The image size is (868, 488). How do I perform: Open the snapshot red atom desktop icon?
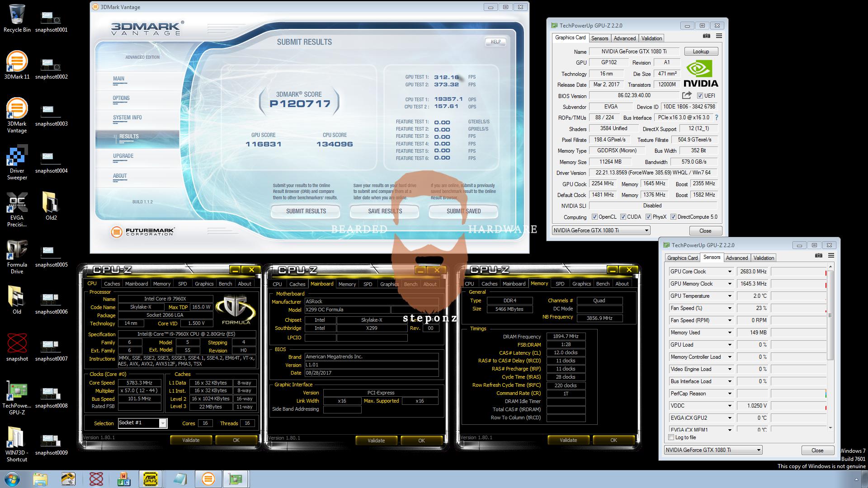pos(17,347)
